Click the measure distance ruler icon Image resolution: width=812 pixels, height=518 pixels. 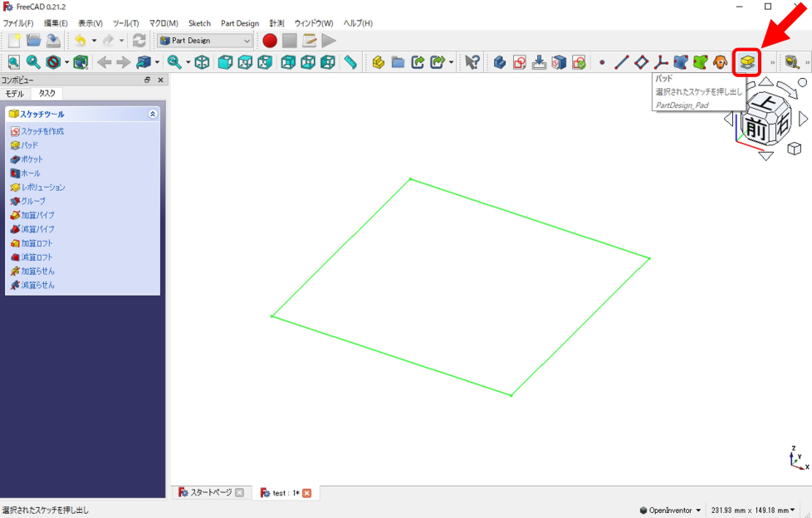[x=350, y=62]
